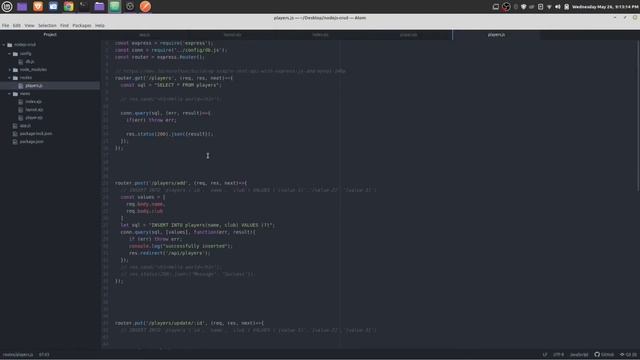The width and height of the screenshot is (640, 360).
Task: Open package.json in the tree
Action: coord(31,142)
